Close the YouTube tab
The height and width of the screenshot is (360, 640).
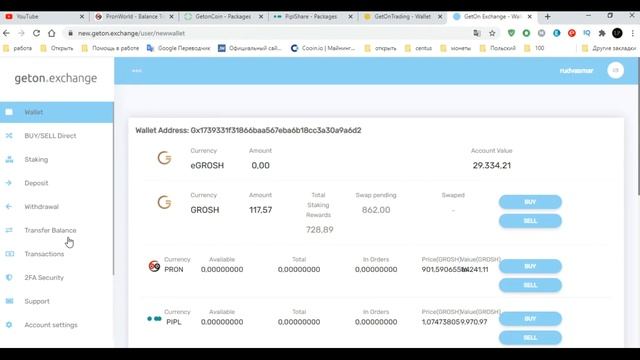coord(82,16)
